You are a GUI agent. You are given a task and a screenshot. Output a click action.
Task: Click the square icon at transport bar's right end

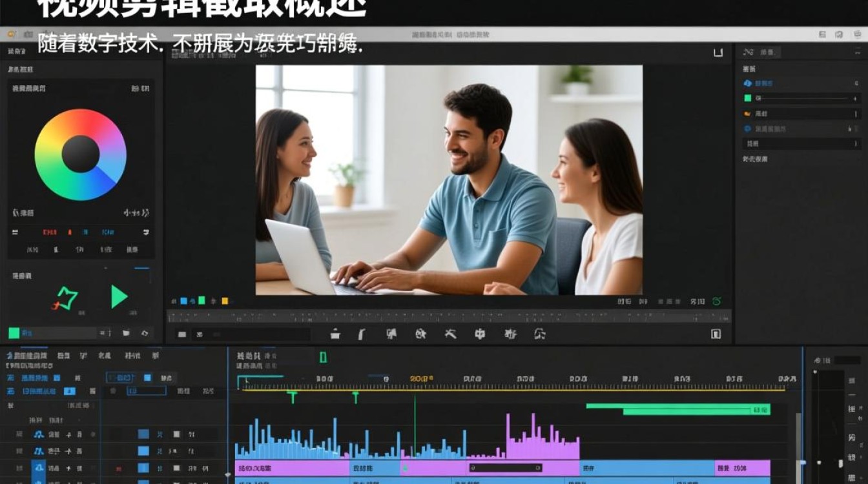[x=716, y=334]
